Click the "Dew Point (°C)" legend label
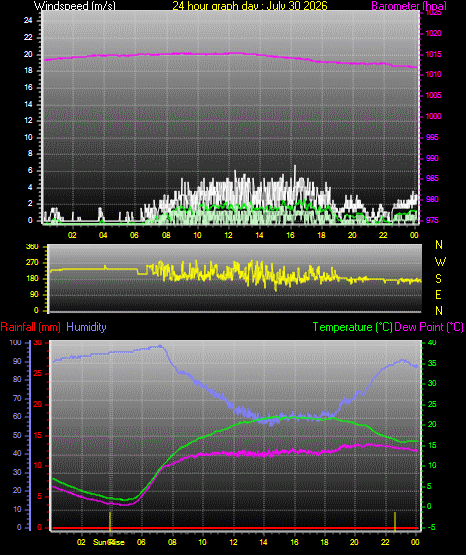Screen dimensions: 466x555 click(429, 327)
